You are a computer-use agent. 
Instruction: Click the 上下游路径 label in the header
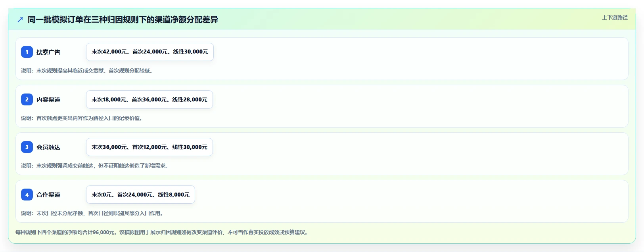[x=615, y=17]
